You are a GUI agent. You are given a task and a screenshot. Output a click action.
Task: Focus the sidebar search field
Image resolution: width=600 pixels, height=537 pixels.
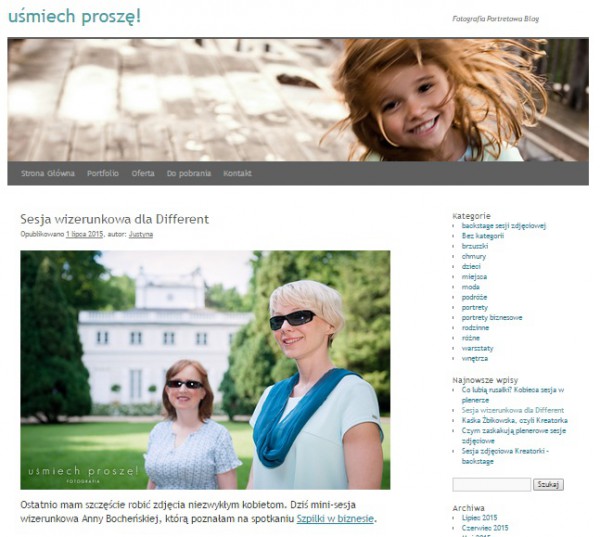click(491, 485)
